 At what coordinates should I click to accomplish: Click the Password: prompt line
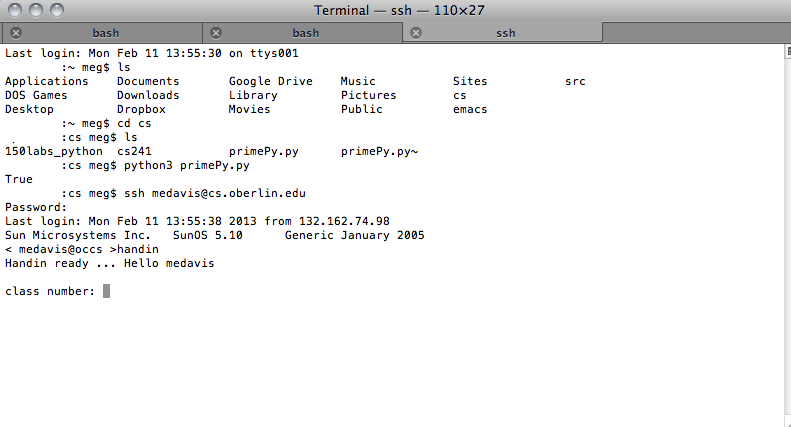coord(36,207)
